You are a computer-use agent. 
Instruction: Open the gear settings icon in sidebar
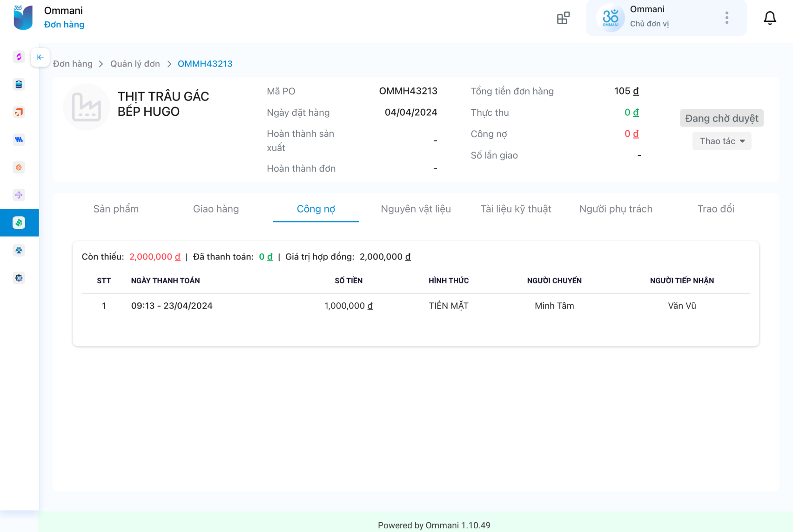tap(19, 278)
